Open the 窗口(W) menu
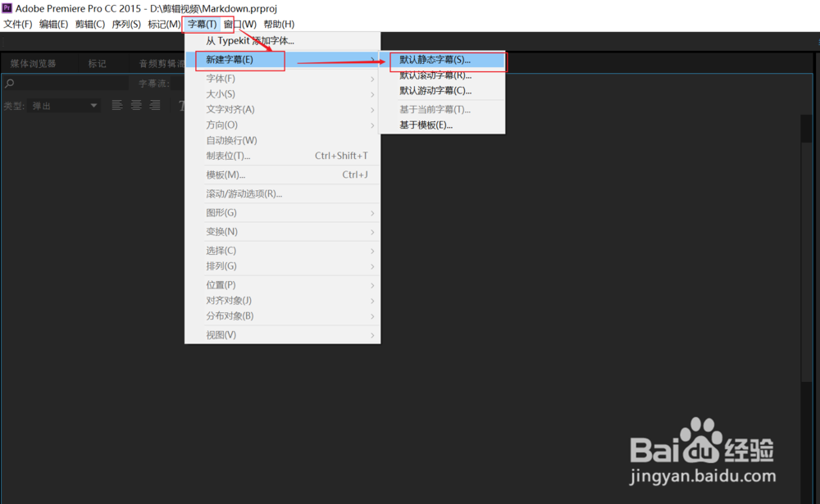This screenshot has height=504, width=820. tap(240, 24)
